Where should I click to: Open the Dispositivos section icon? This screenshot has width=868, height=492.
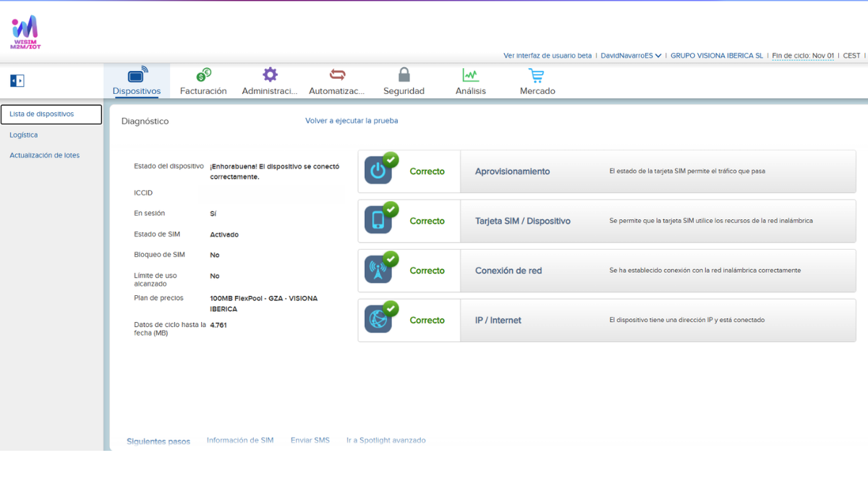click(137, 75)
